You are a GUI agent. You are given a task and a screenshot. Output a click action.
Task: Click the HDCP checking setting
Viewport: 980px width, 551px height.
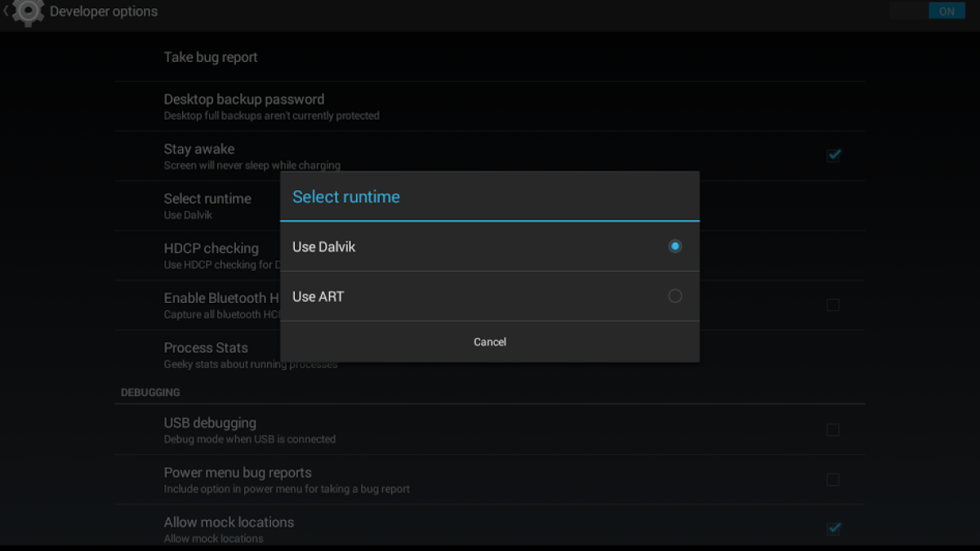click(212, 255)
